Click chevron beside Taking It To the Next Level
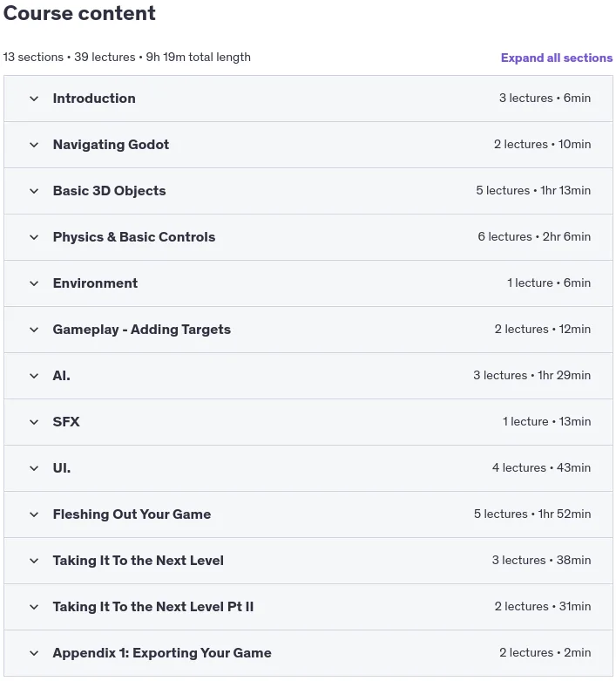This screenshot has width=616, height=681. point(34,561)
